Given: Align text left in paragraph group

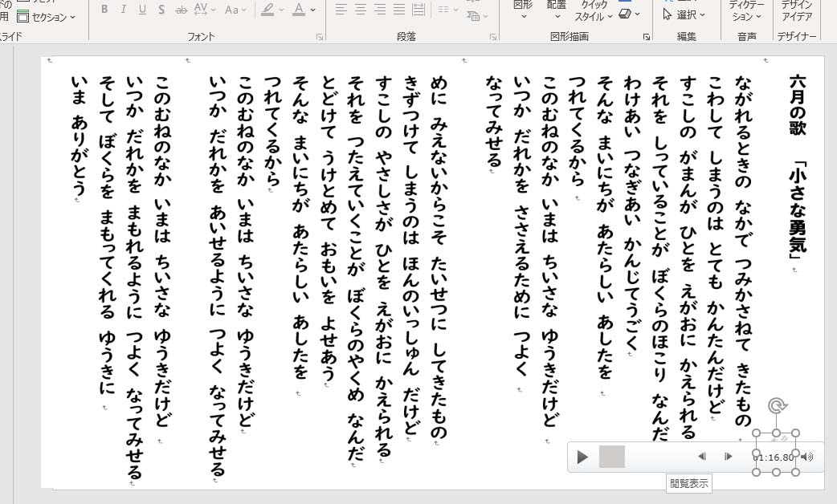Looking at the screenshot, I should pos(341,9).
